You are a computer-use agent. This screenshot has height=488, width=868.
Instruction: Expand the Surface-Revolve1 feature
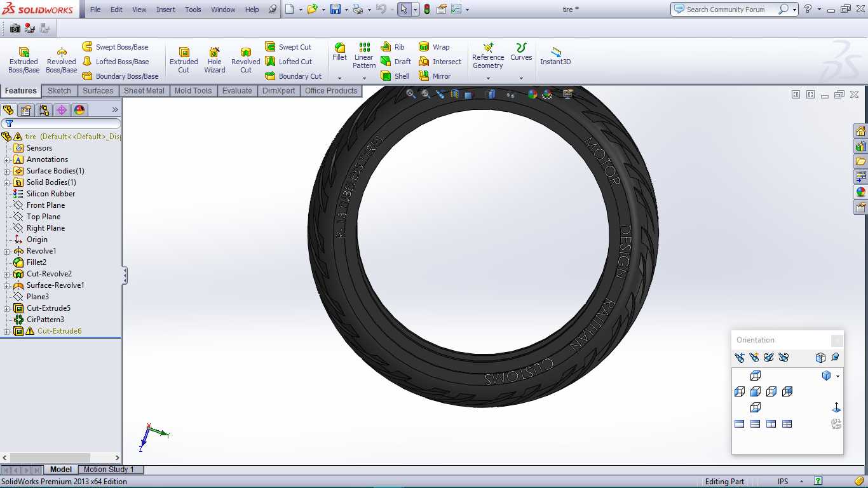[x=7, y=285]
